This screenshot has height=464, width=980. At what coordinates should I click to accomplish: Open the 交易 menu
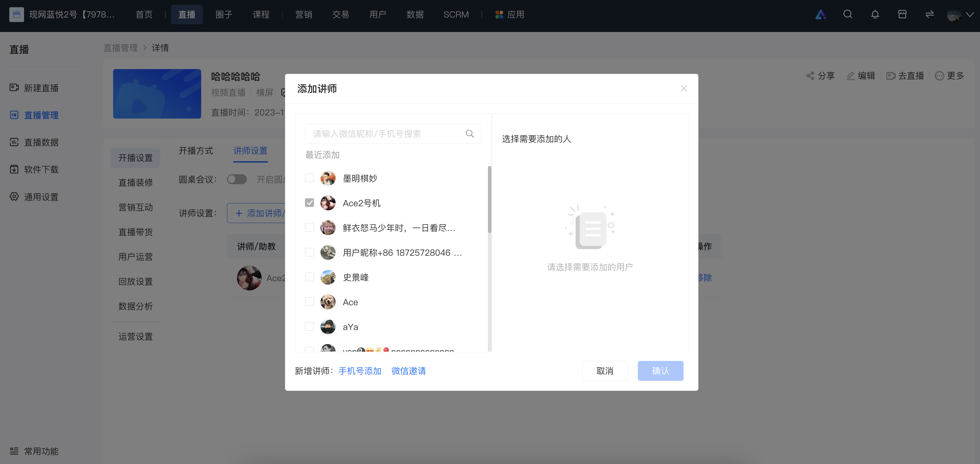(x=340, y=14)
